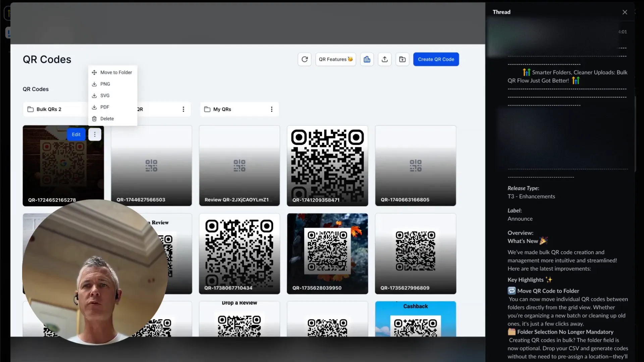Screen dimensions: 644x362
Task: Click 'Key Highlights' heading in thread
Action: pos(525,280)
